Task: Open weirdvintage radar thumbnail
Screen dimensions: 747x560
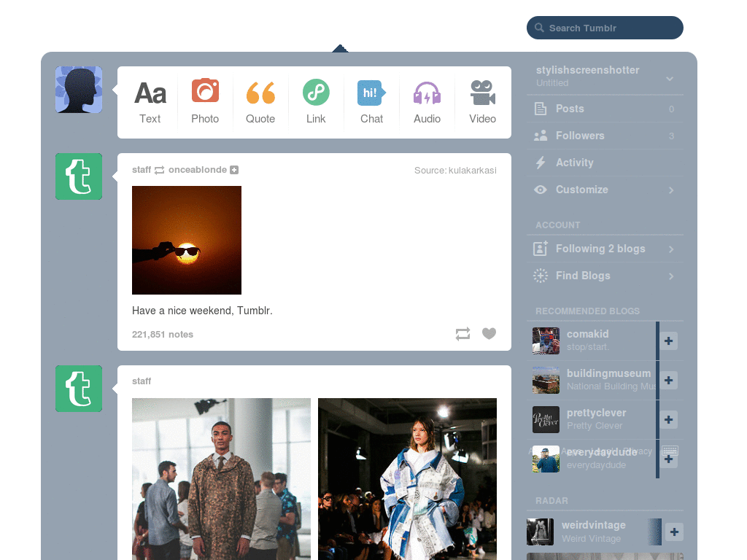Action: 541,532
